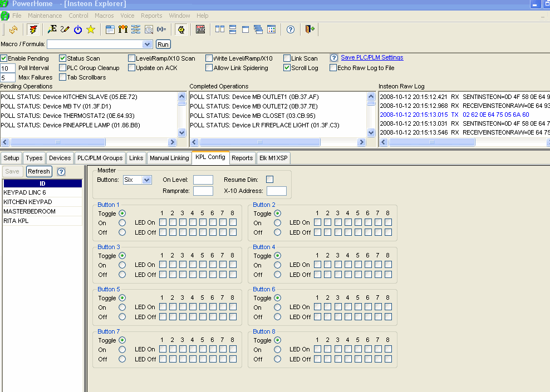The image size is (550, 392).
Task: Enable the Update on ACK checkbox
Action: [131, 68]
